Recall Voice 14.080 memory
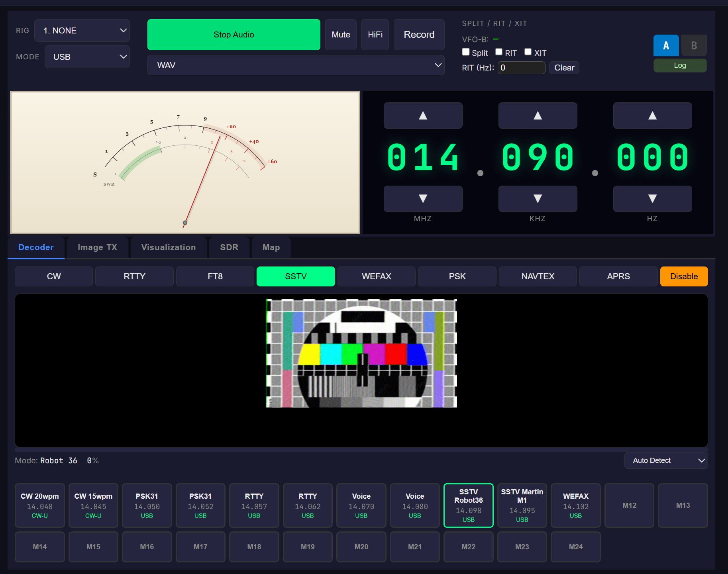 click(415, 505)
